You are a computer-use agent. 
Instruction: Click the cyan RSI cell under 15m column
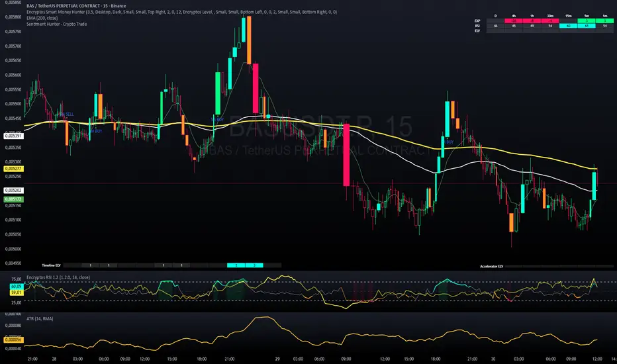pos(568,26)
